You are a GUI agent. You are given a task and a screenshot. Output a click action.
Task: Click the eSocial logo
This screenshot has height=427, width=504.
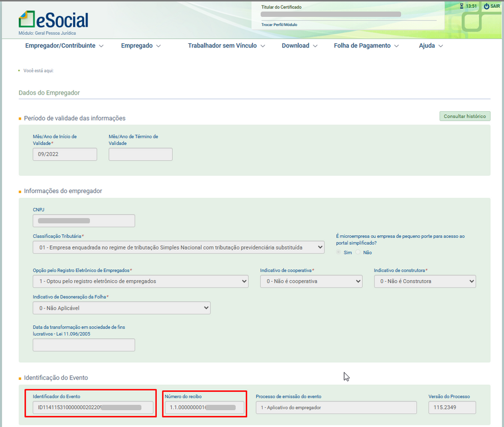[x=53, y=21]
